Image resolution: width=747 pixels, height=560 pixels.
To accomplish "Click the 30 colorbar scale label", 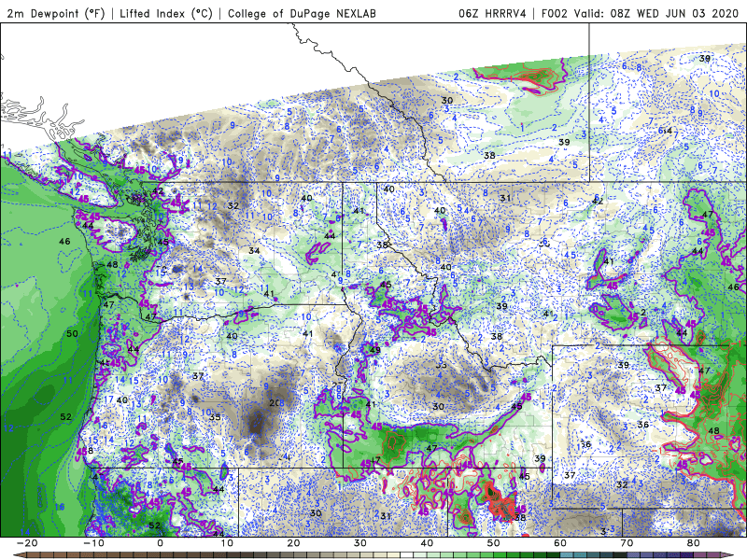I will click(360, 543).
